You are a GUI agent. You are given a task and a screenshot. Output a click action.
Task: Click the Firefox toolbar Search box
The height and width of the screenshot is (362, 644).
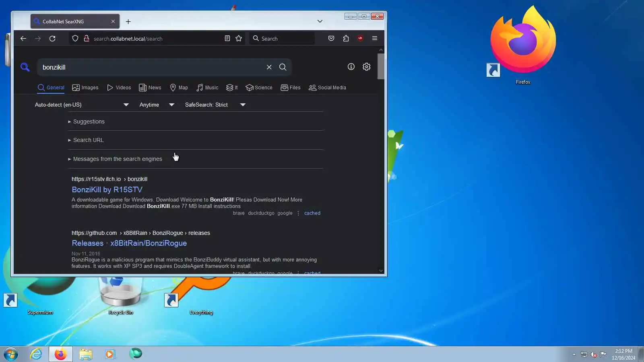coord(282,39)
